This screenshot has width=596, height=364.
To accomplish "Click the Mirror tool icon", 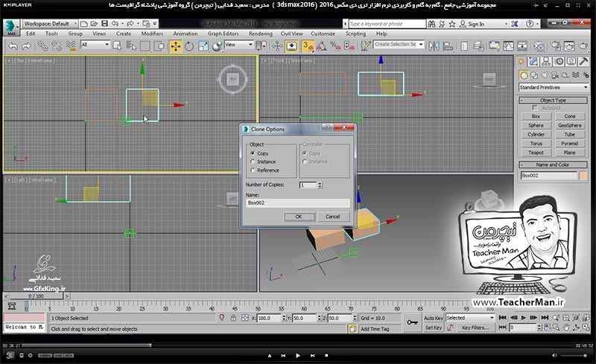I will 434,46.
